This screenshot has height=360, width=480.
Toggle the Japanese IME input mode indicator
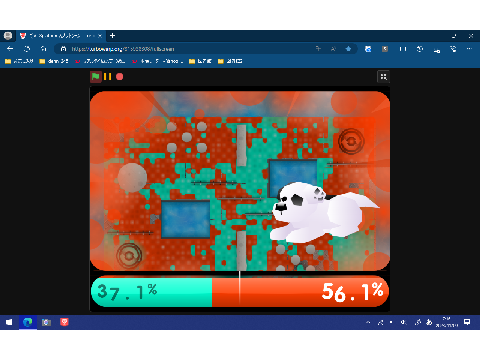pos(429,322)
